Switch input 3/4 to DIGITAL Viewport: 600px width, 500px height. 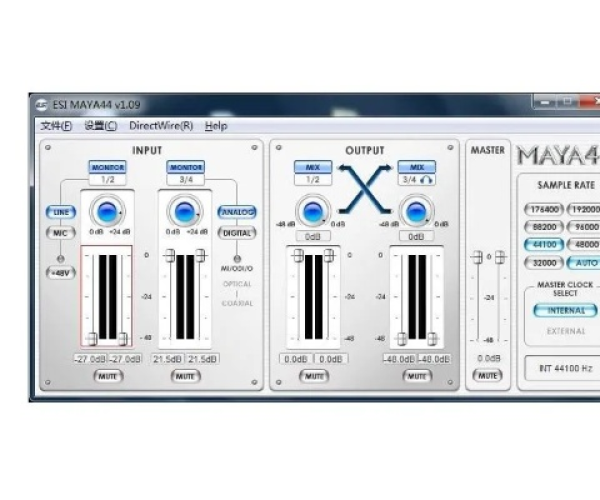[237, 232]
